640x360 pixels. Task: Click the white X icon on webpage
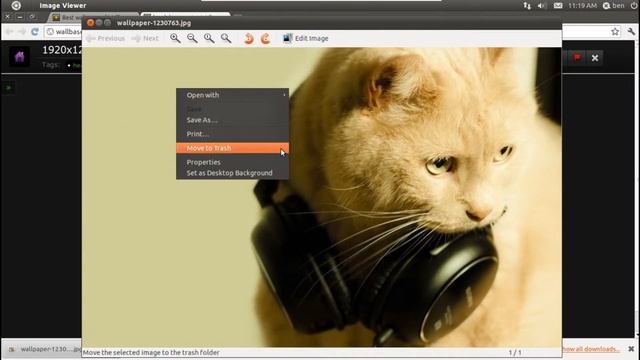coord(595,58)
